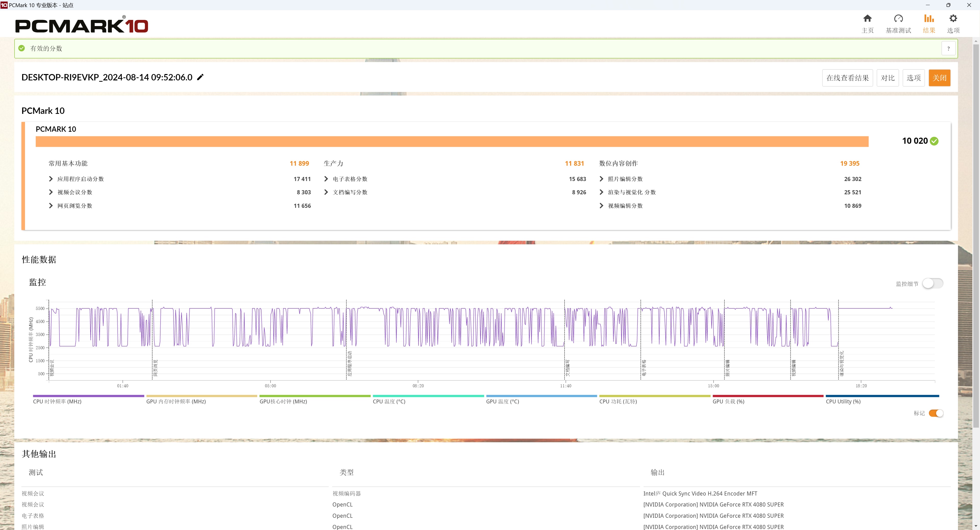Screen dimensions: 980x530
Task: Click the 电子表格 marker in the chart
Action: (x=644, y=368)
